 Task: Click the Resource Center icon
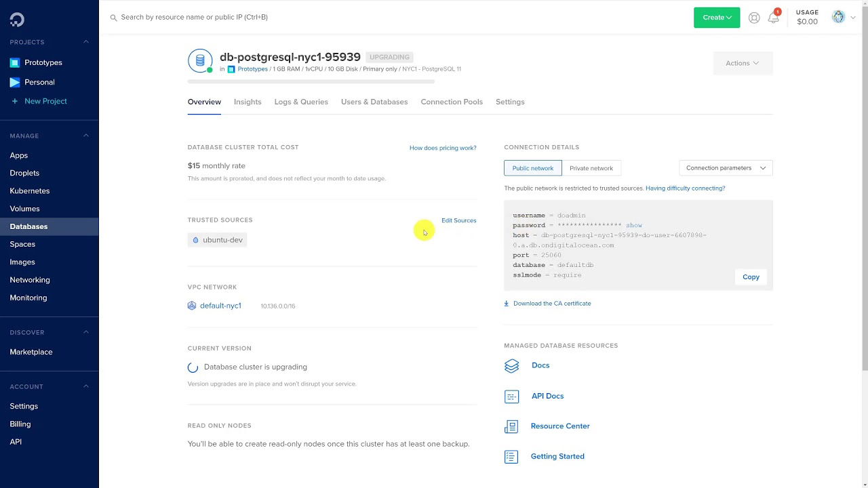tap(511, 426)
